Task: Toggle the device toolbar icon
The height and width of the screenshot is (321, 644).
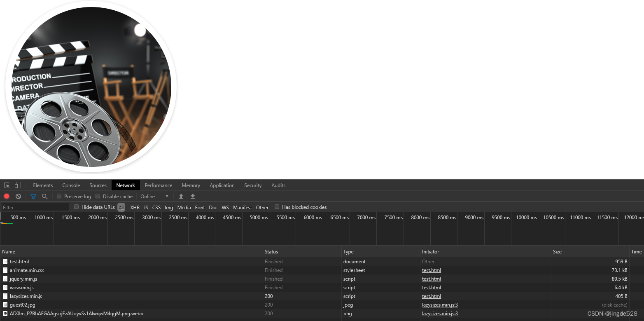Action: tap(18, 185)
